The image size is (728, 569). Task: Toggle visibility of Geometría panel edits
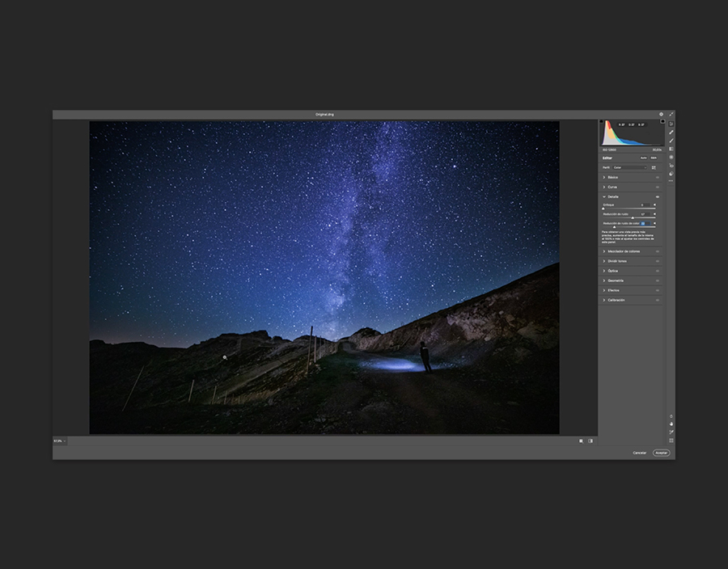click(x=658, y=280)
